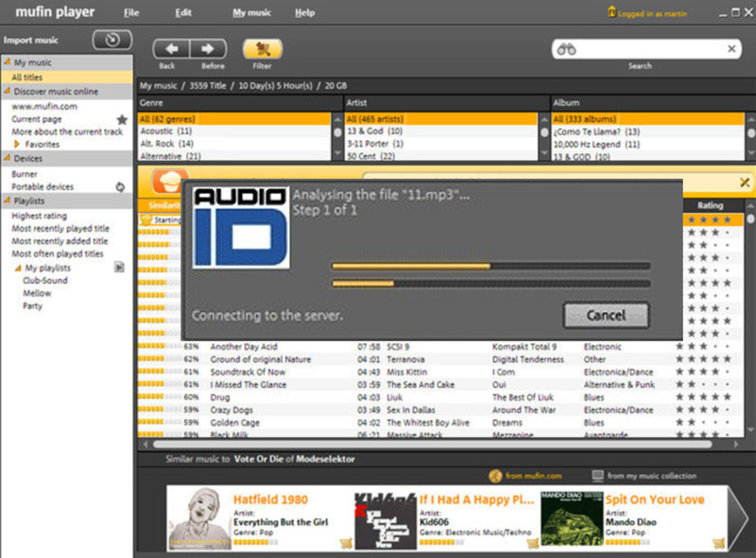Select All (465 artists) in Artist list
756x558 pixels.
tap(441, 119)
